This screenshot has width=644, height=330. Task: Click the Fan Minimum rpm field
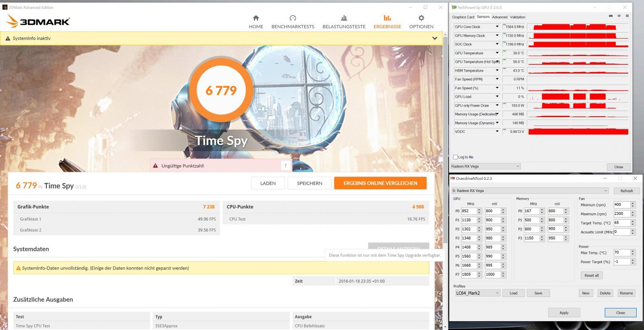coord(622,204)
